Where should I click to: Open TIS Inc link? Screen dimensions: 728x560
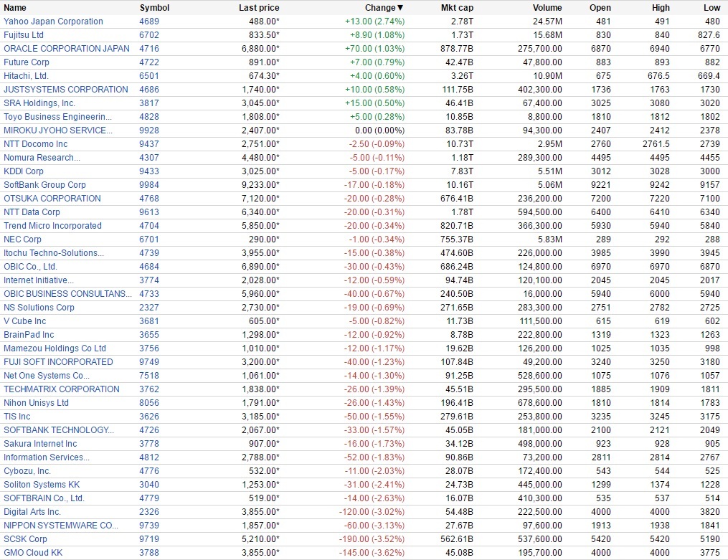pos(17,416)
